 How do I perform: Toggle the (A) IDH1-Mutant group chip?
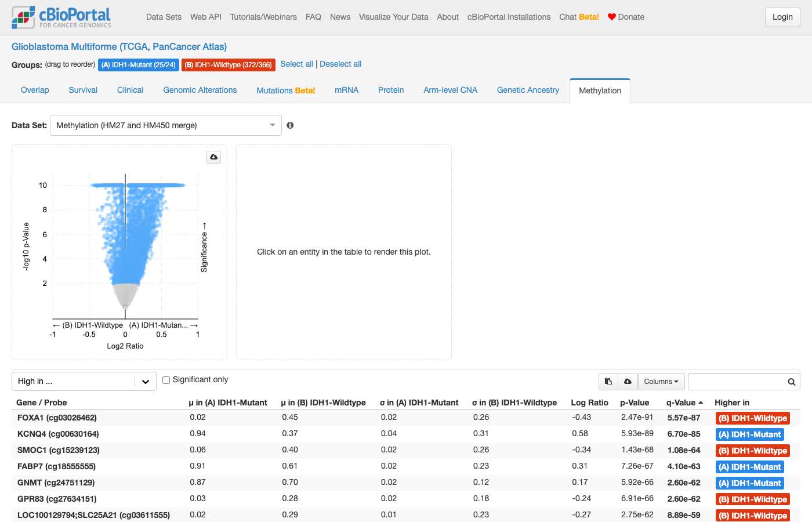[138, 65]
